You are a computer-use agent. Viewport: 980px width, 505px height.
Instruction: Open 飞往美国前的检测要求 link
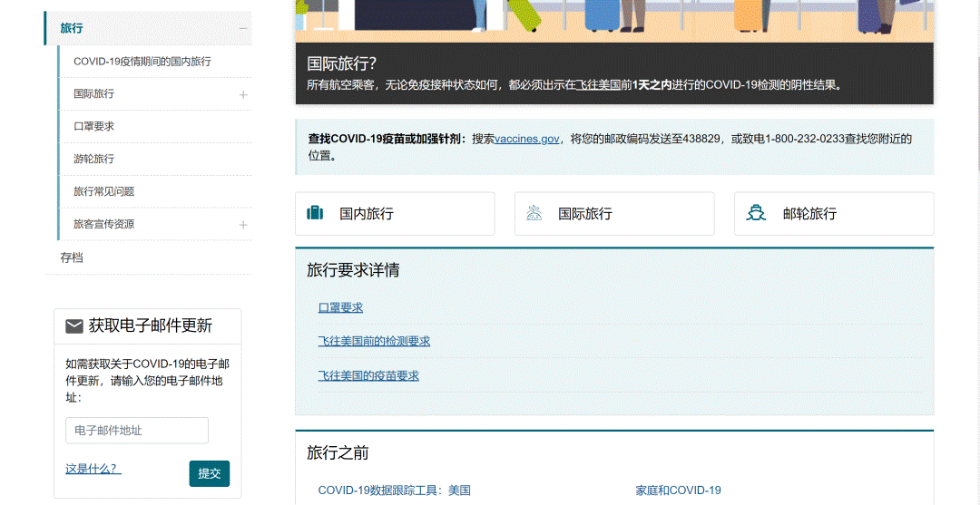click(x=374, y=342)
